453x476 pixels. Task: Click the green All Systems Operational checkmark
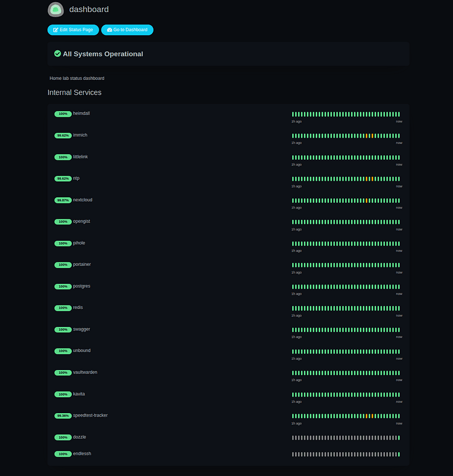point(58,54)
